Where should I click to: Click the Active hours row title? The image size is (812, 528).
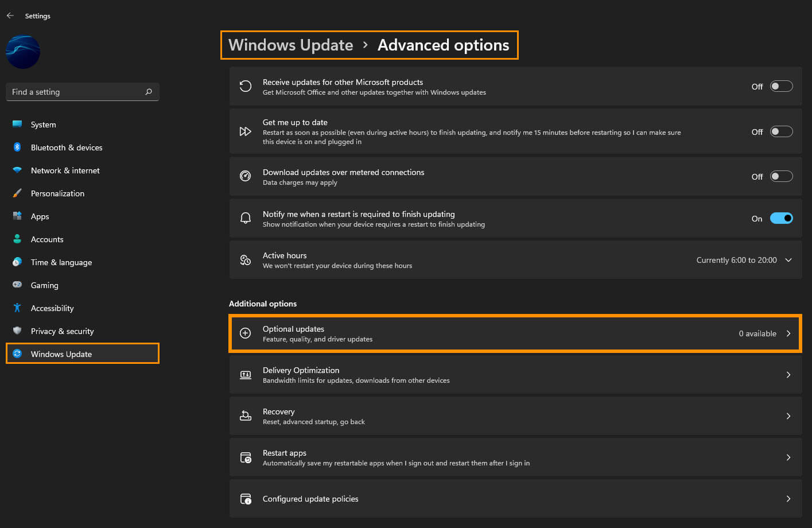285,255
